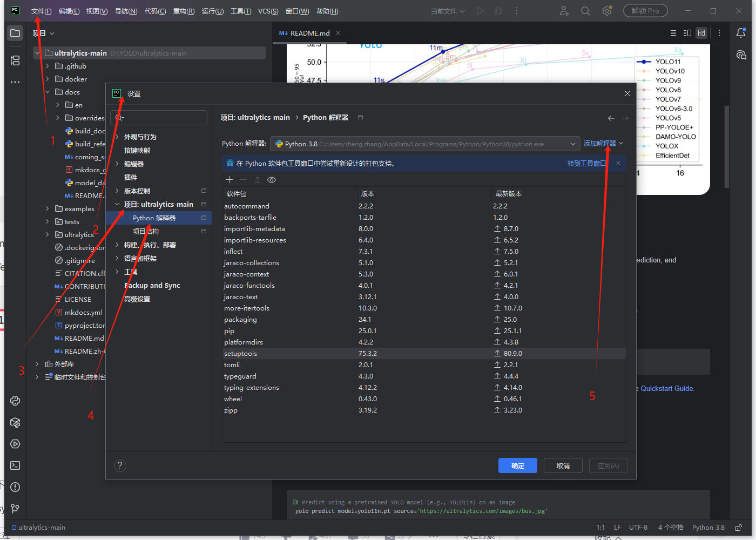
Task: Open the Services tool window
Action: coord(15,444)
